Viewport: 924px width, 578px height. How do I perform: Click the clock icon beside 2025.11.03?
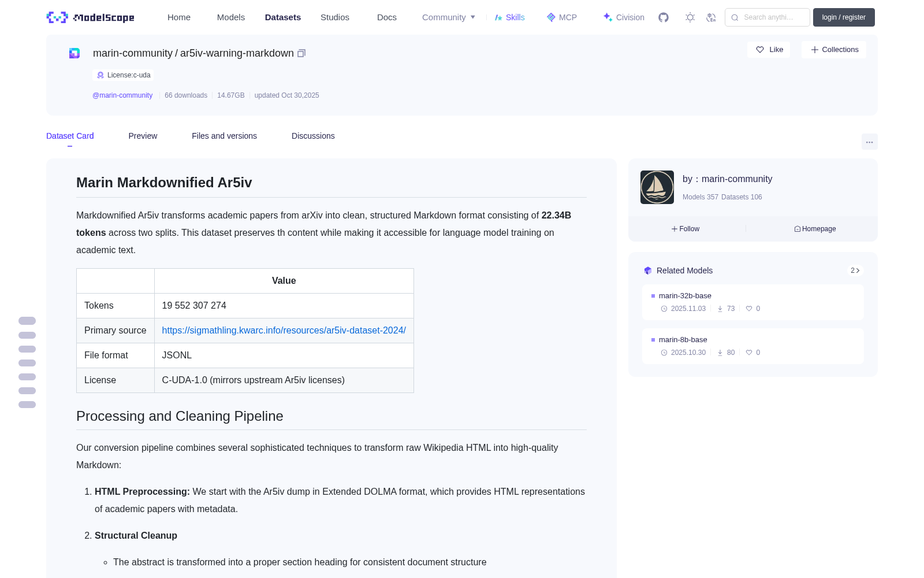(x=664, y=309)
